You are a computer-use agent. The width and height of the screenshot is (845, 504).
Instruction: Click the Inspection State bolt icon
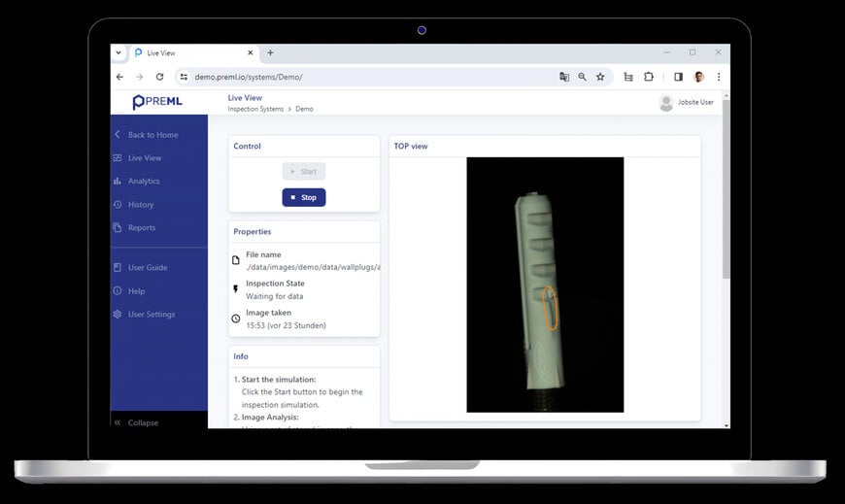(235, 289)
